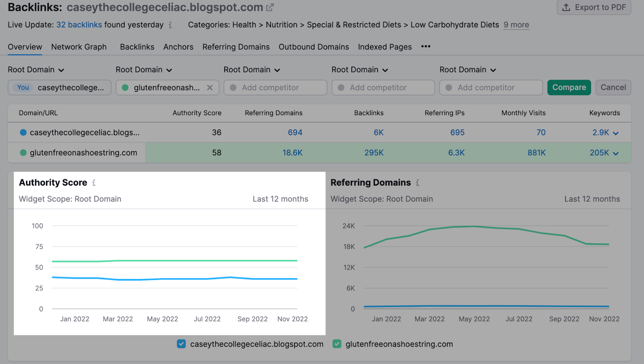This screenshot has width=644, height=364.
Task: Open the Referring Domains tab
Action: [x=236, y=47]
